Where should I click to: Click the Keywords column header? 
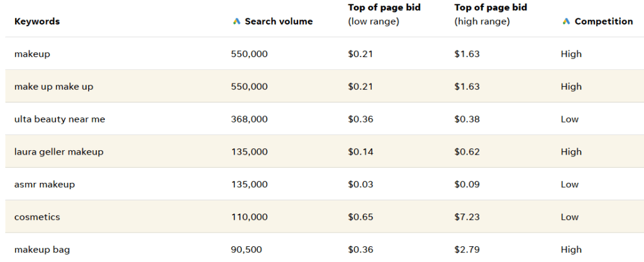pyautogui.click(x=37, y=21)
